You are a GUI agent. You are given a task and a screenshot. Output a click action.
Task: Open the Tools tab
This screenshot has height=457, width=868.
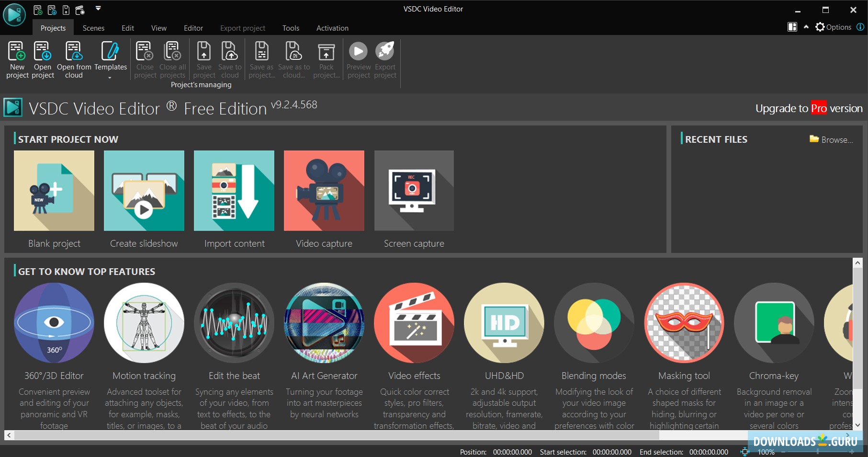(291, 28)
